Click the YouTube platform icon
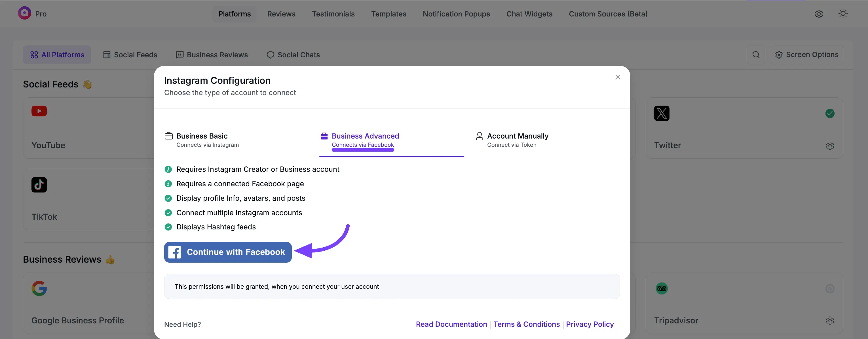Viewport: 868px width, 339px height. click(39, 111)
